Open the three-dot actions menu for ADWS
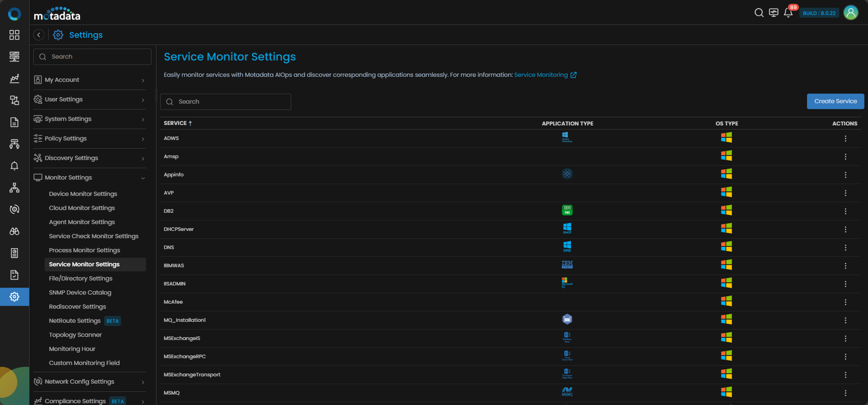The width and height of the screenshot is (868, 405). (x=846, y=139)
